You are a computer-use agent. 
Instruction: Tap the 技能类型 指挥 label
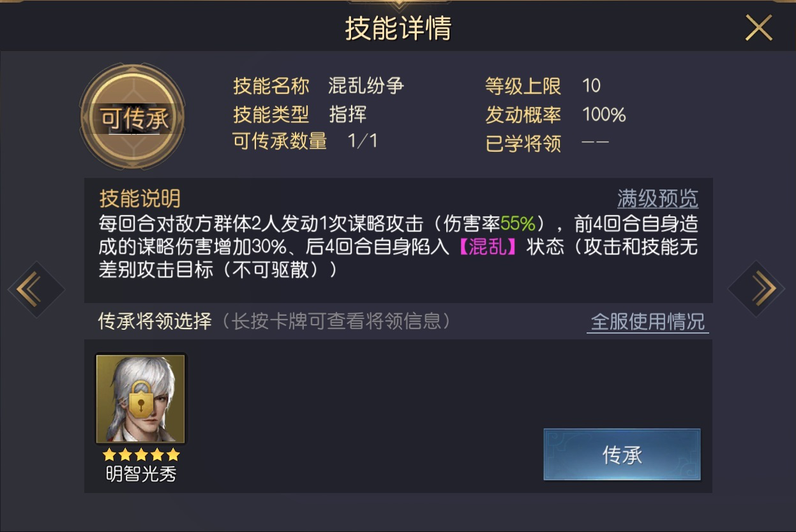pos(348,114)
